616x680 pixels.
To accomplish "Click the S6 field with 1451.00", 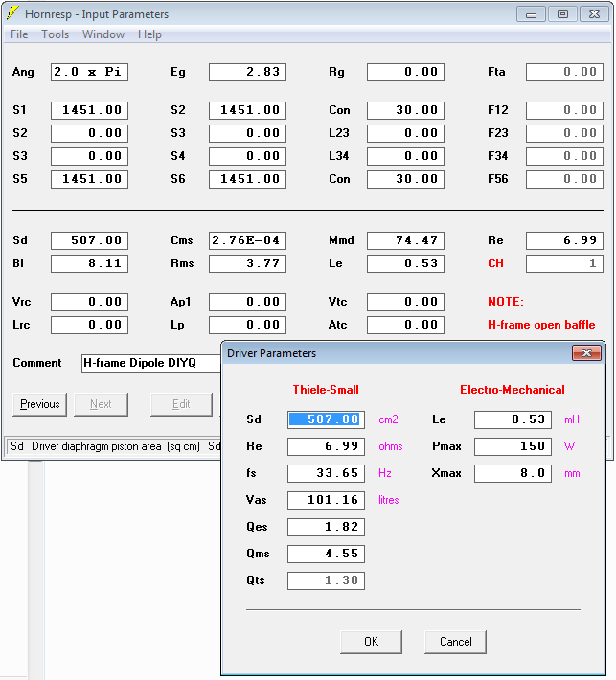I will (248, 179).
